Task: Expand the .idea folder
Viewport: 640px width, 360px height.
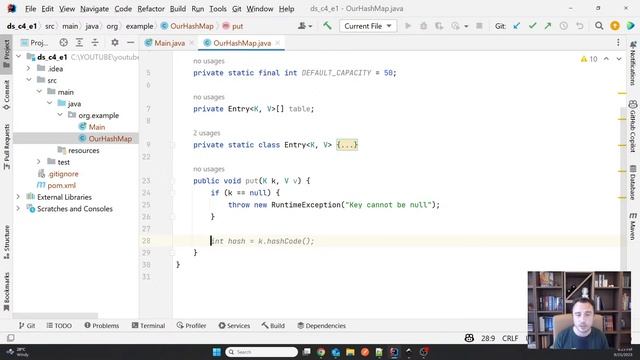Action: (29, 69)
